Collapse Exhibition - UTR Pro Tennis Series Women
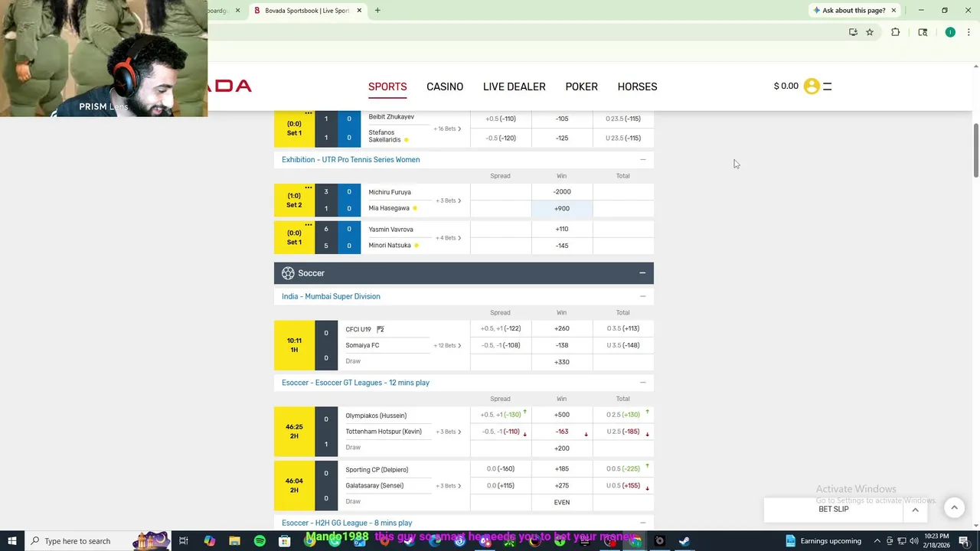 [x=642, y=160]
